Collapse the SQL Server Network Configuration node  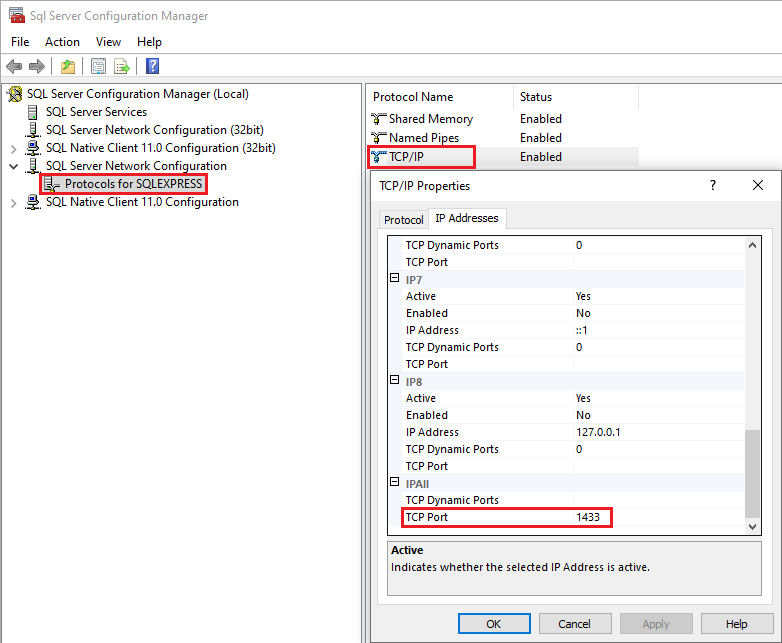(x=13, y=166)
